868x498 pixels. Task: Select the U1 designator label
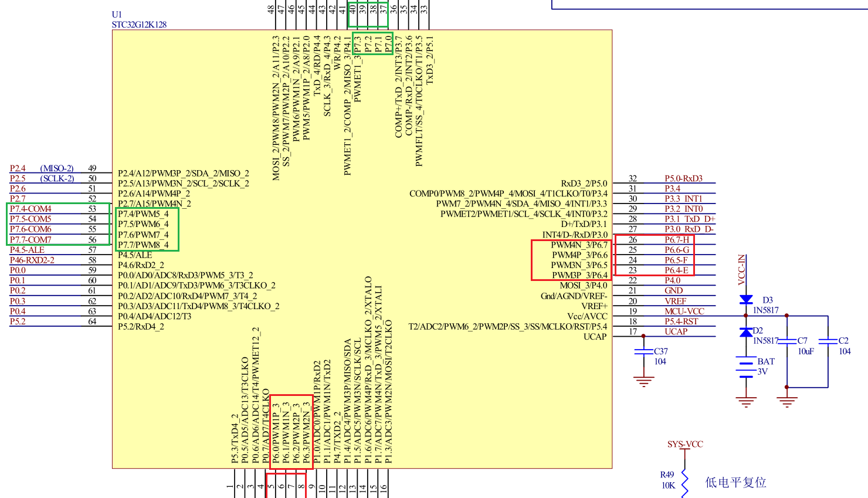(x=117, y=14)
